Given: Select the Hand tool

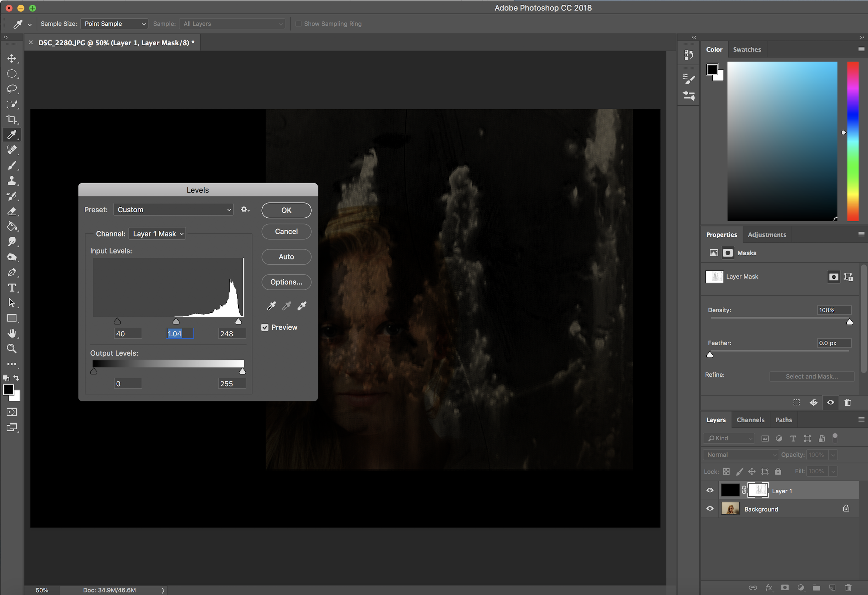Looking at the screenshot, I should coord(12,333).
